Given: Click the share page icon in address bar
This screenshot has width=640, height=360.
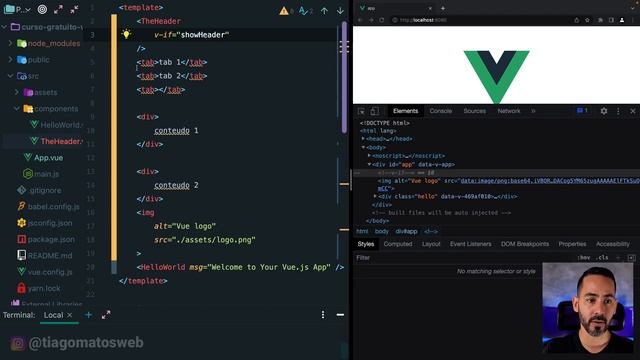Looking at the screenshot, I should click(x=576, y=20).
